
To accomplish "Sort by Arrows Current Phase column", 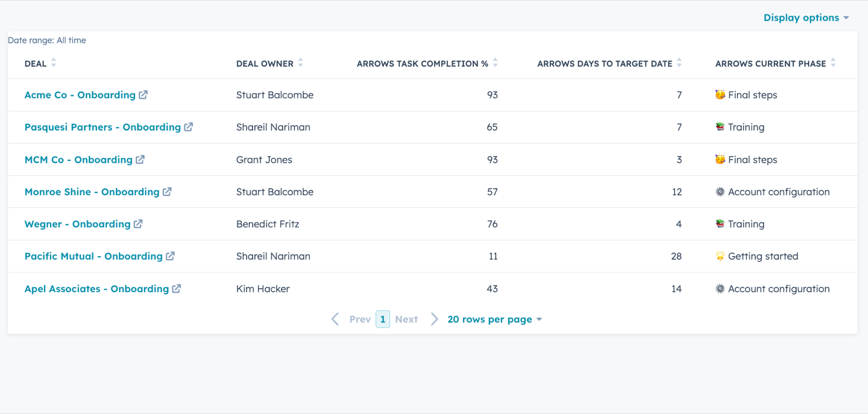I will click(x=833, y=63).
